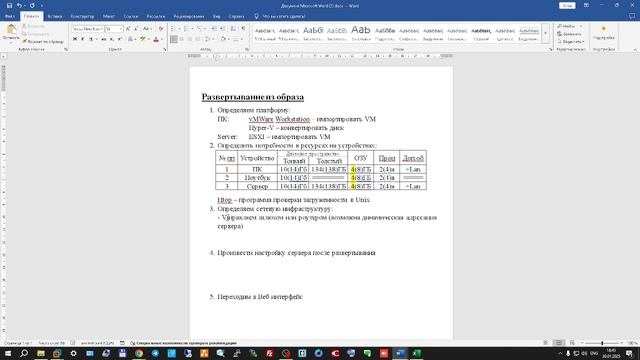Viewport: 640px width, 360px height.
Task: Click the Text Effects icon
Action: [130, 39]
